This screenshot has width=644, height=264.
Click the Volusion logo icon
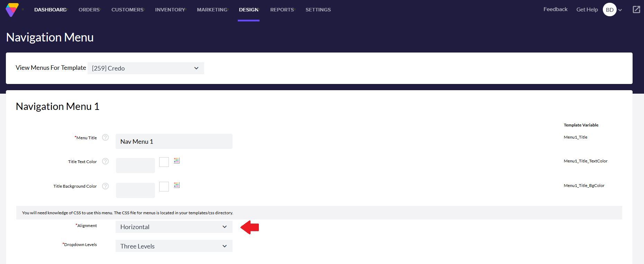[x=12, y=10]
